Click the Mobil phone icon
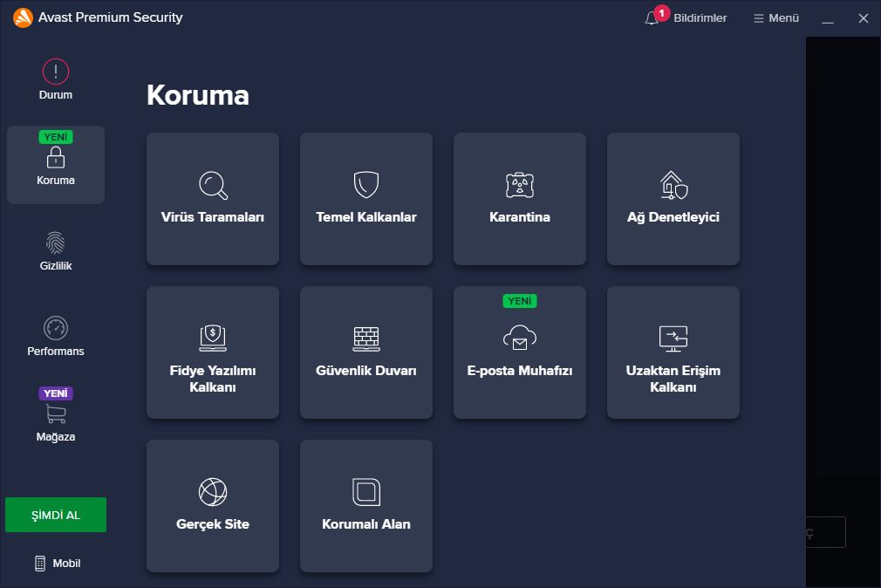The width and height of the screenshot is (881, 588). tap(40, 564)
